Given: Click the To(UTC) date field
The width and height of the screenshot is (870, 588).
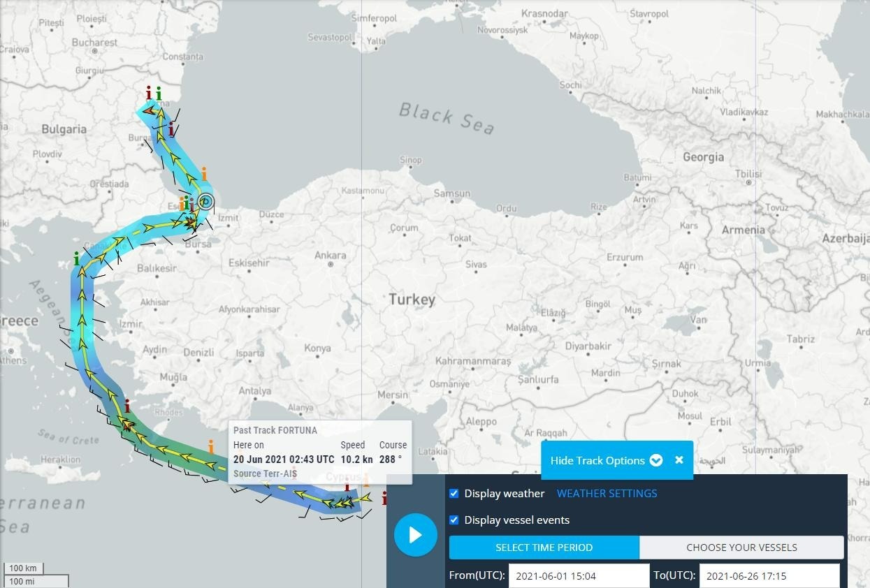Looking at the screenshot, I should [x=769, y=576].
